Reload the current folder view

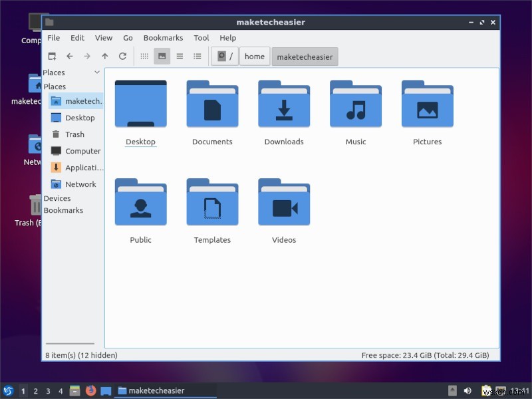point(122,56)
